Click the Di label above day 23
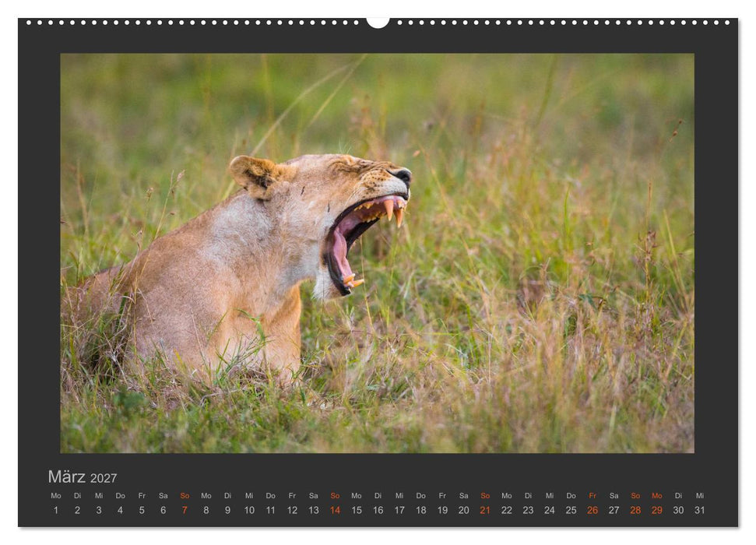This screenshot has width=756, height=545. tap(528, 495)
